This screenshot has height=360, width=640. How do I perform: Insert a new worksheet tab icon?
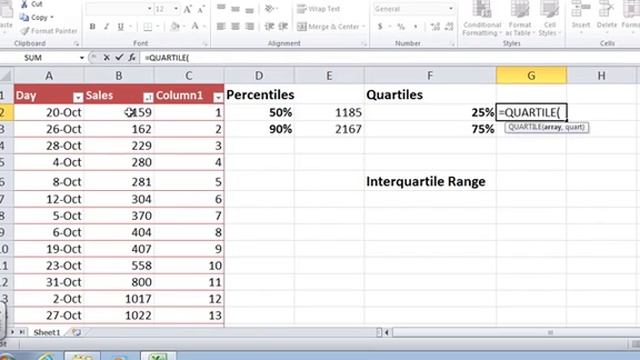(76, 332)
